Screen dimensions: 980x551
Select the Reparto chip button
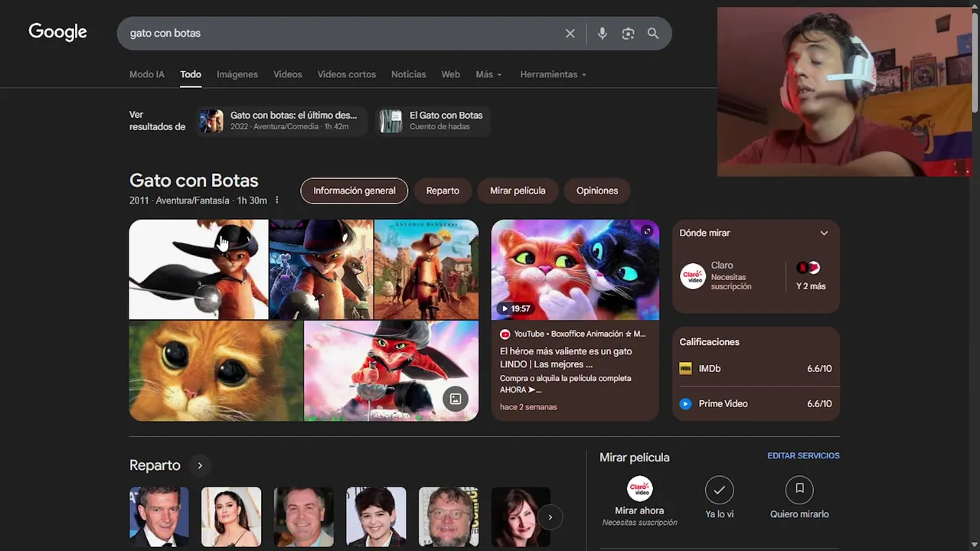point(443,191)
